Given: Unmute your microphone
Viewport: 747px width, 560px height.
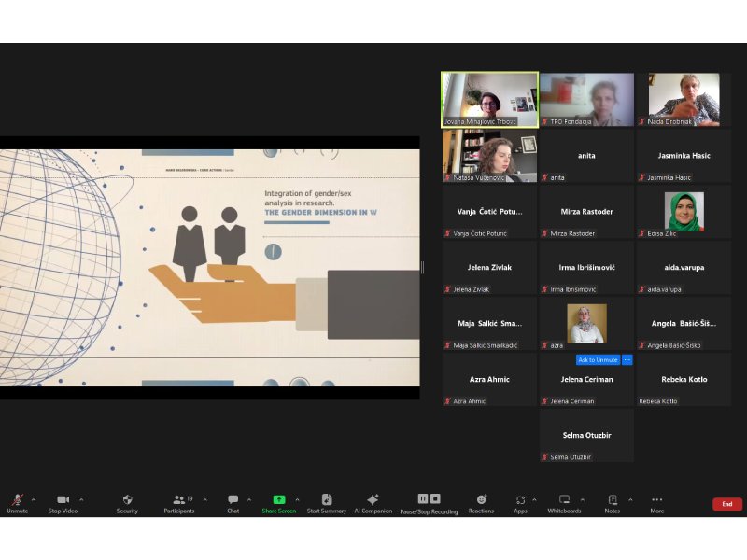Looking at the screenshot, I should pos(17,500).
